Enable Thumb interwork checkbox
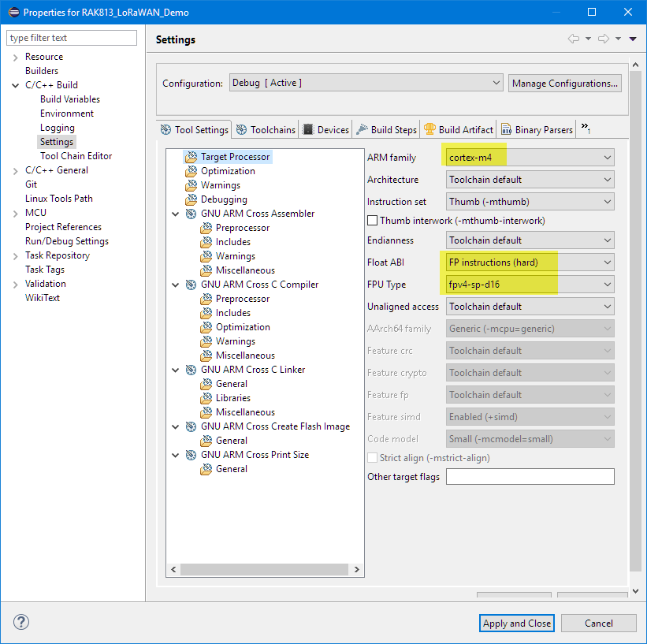 373,221
